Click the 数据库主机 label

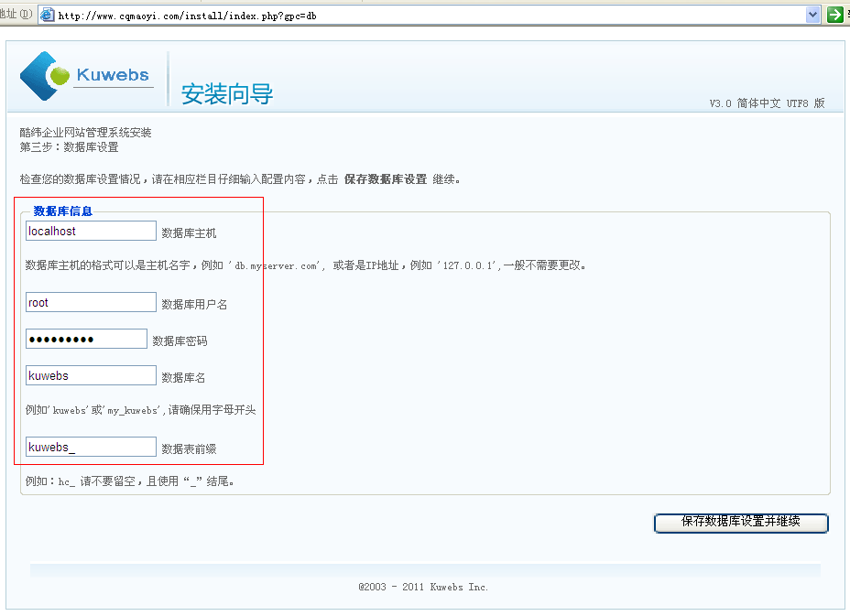[x=189, y=233]
